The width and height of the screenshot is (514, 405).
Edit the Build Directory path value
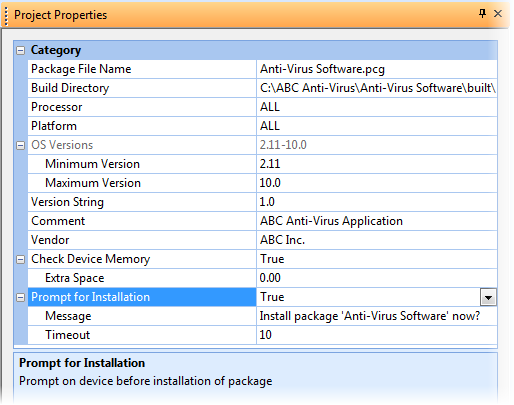click(377, 88)
